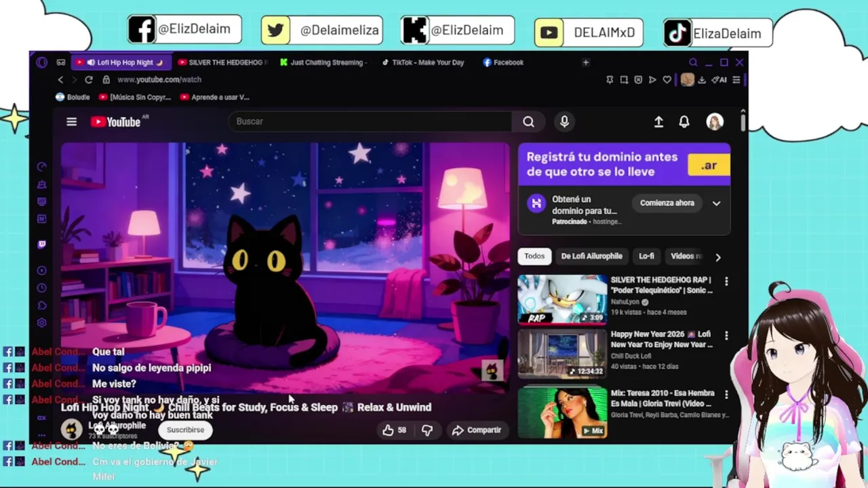Click the Compartir share button

tap(477, 430)
